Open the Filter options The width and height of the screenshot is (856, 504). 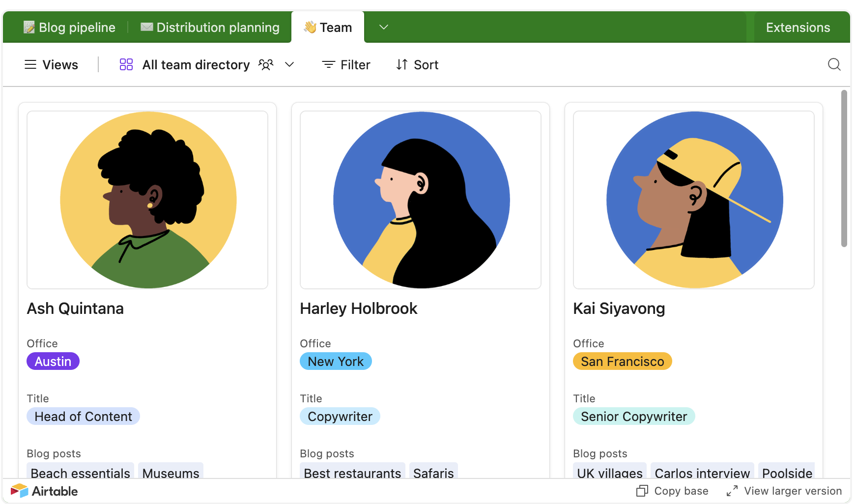pos(346,64)
